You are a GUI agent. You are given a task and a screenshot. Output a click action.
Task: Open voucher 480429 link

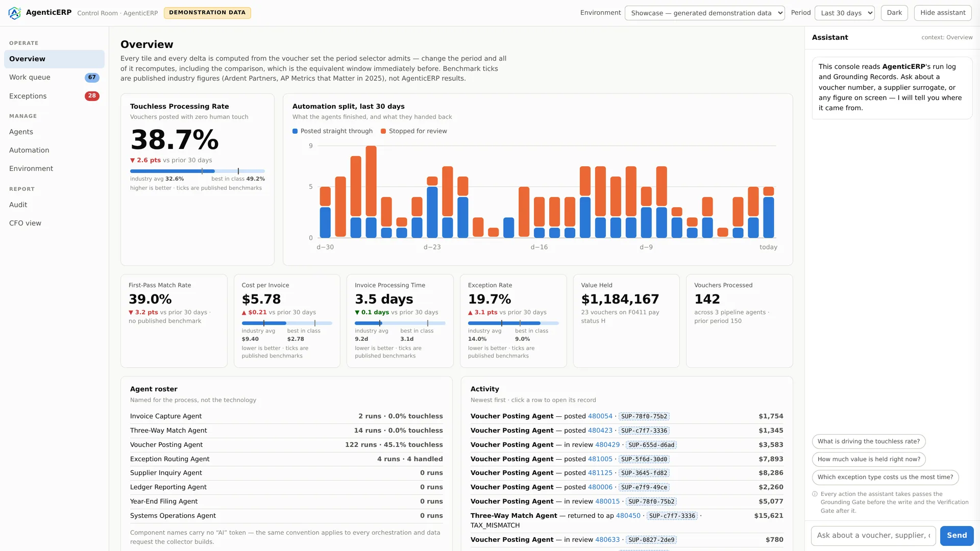coord(607,445)
